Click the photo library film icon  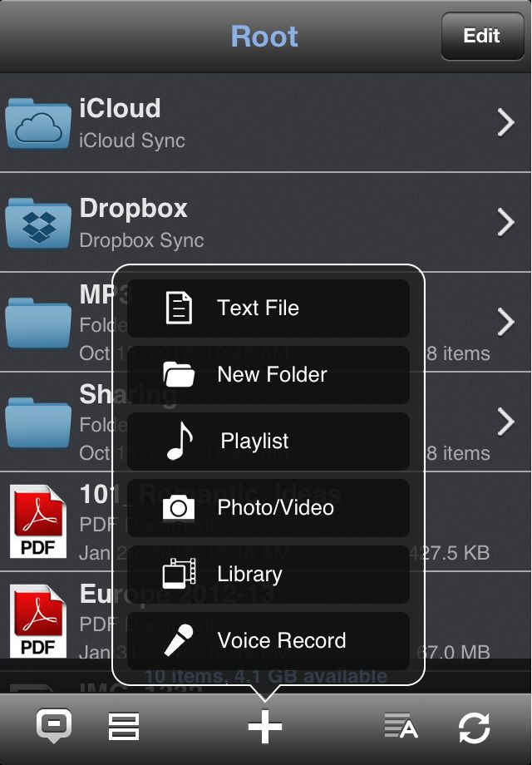tap(179, 574)
